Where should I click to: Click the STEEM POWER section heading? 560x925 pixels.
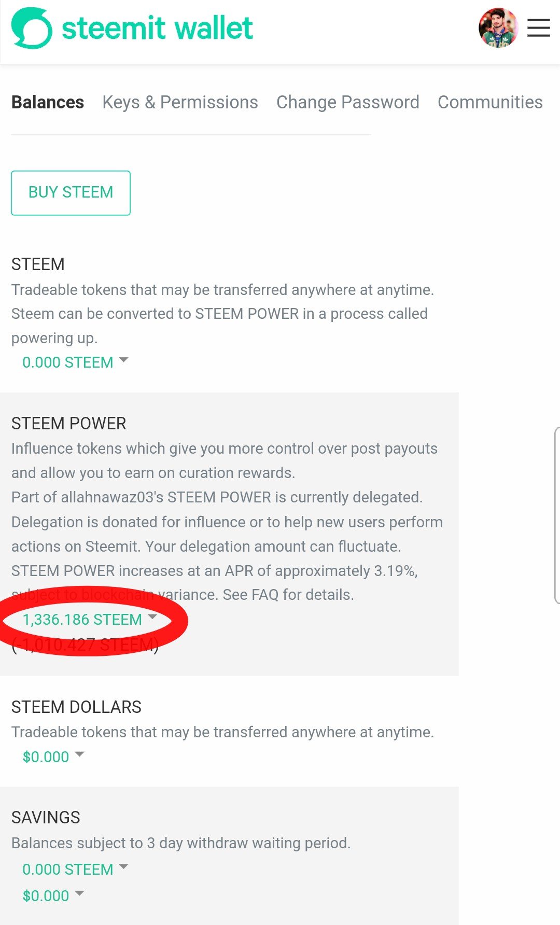(68, 423)
